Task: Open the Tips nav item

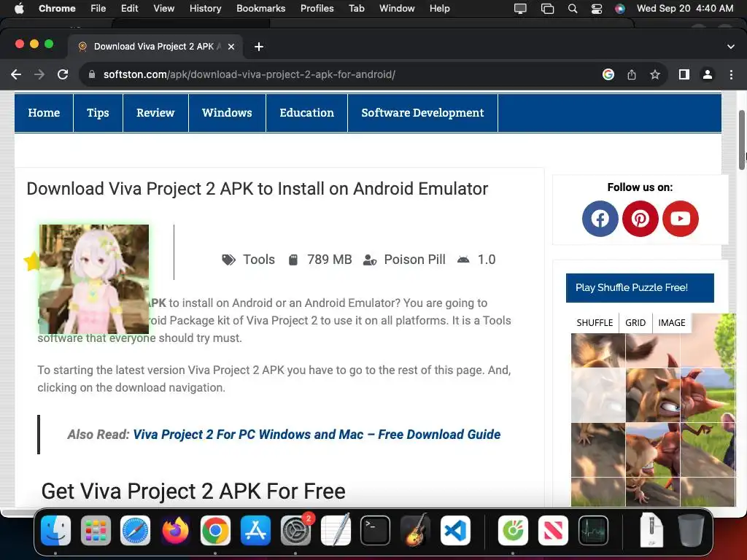Action: click(98, 113)
